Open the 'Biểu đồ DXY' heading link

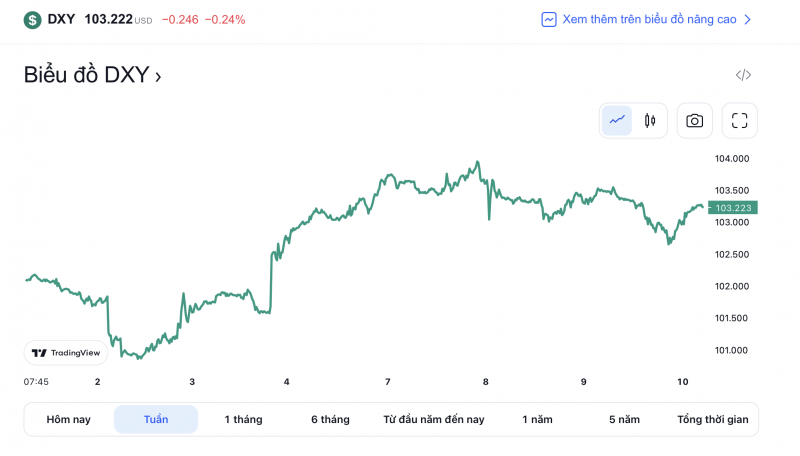point(92,75)
